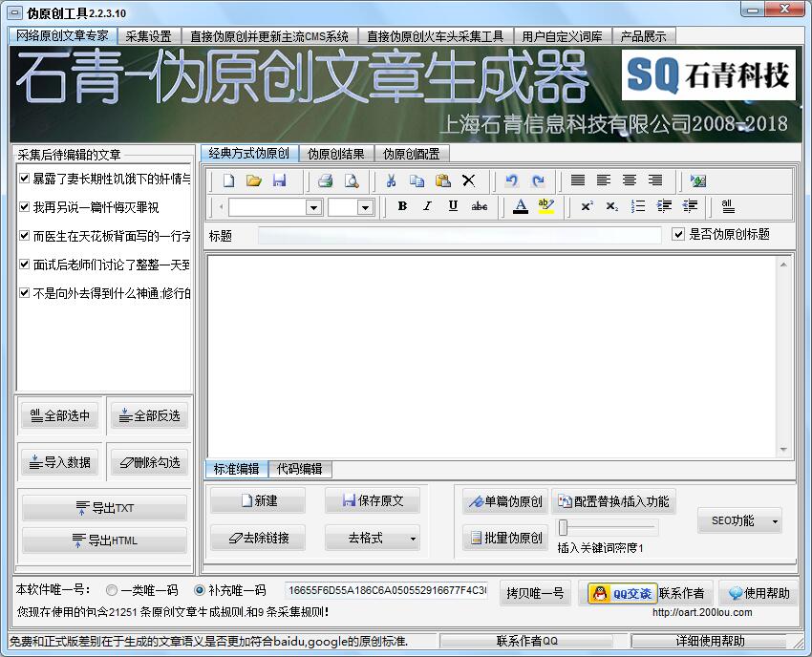Click 删除勾选 button
Screen dimensions: 812x657
coord(149,462)
